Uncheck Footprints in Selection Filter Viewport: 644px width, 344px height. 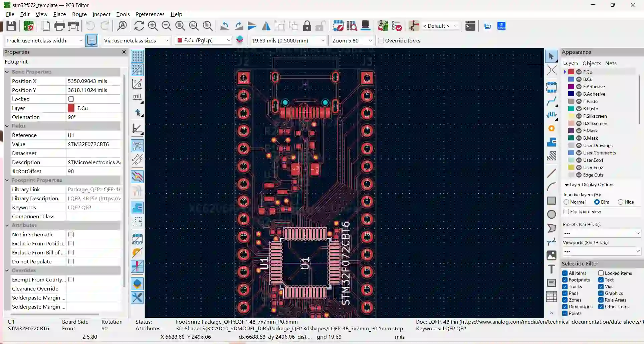(565, 280)
